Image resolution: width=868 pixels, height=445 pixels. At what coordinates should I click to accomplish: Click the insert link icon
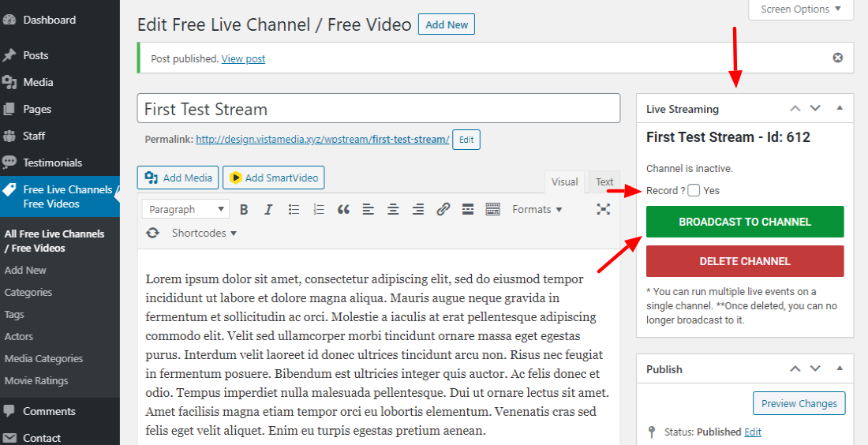pyautogui.click(x=443, y=209)
